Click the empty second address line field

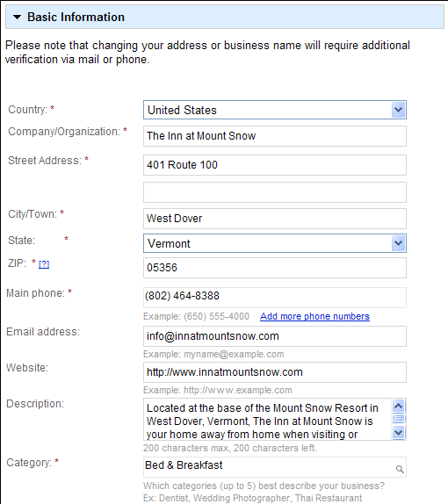(x=275, y=192)
